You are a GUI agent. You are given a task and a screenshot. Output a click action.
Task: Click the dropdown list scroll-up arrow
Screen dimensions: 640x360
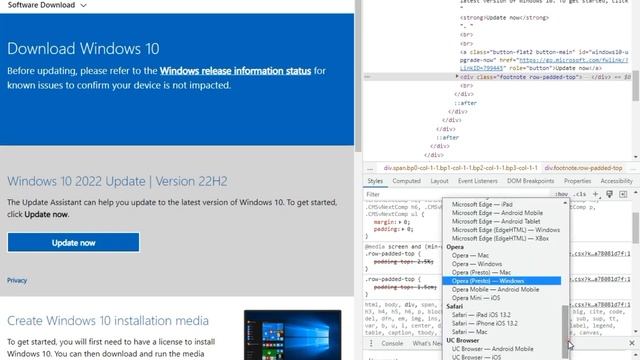(x=565, y=202)
